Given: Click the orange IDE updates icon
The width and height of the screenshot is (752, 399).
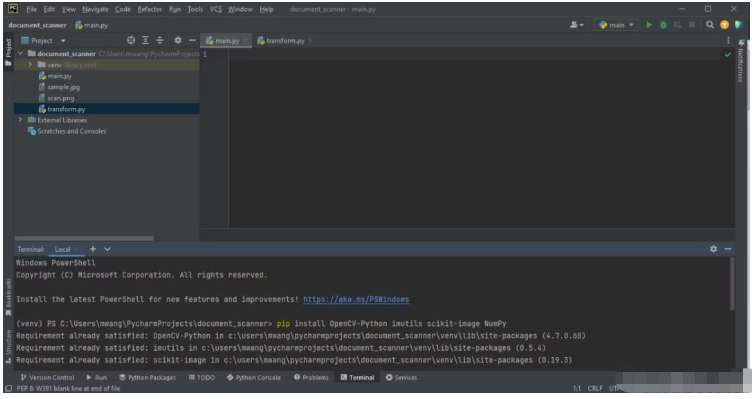Looking at the screenshot, I should coord(724,25).
